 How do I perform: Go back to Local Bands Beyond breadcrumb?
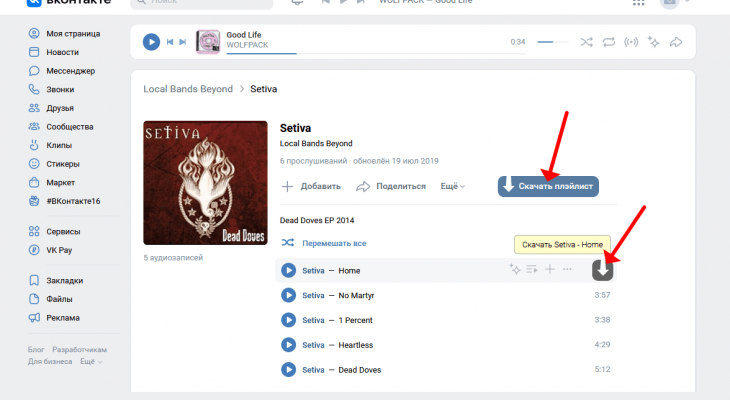coord(188,89)
